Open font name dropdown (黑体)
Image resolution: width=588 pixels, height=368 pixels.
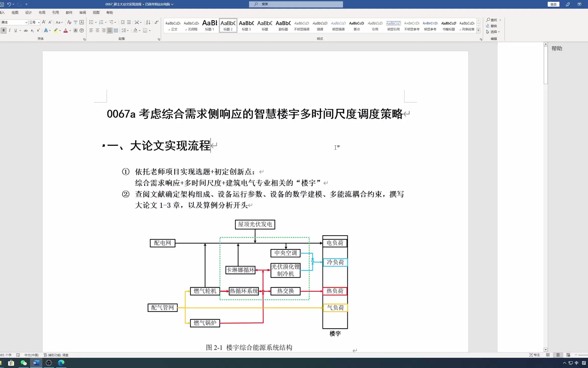(x=26, y=22)
